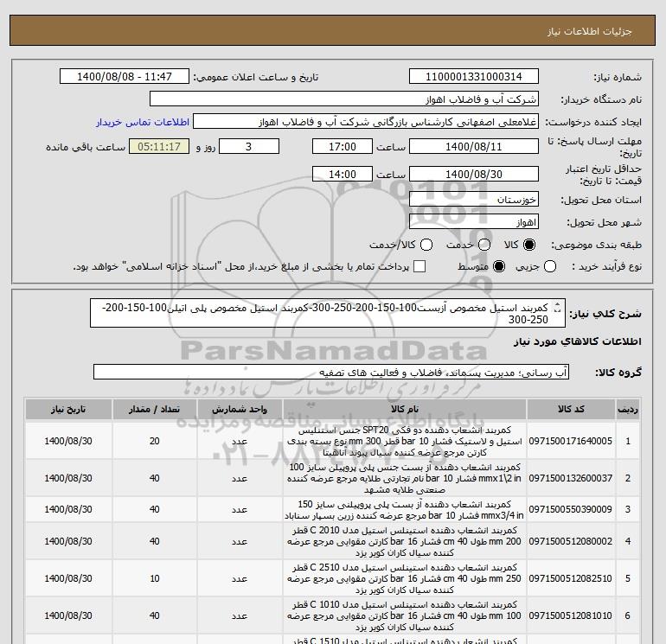
Task: Click the تاریخ نیاز column header
Action: pyautogui.click(x=68, y=409)
